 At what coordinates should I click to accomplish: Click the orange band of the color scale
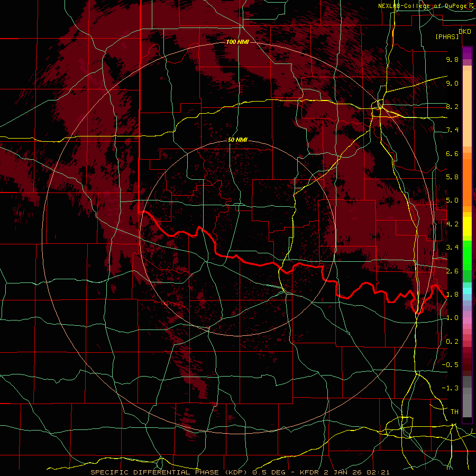click(x=467, y=182)
